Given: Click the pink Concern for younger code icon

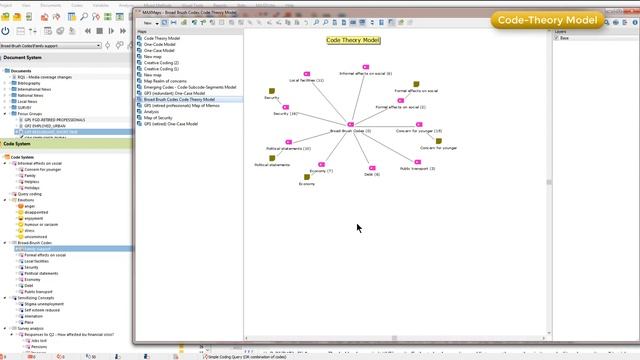Looking at the screenshot, I should pos(419,124).
